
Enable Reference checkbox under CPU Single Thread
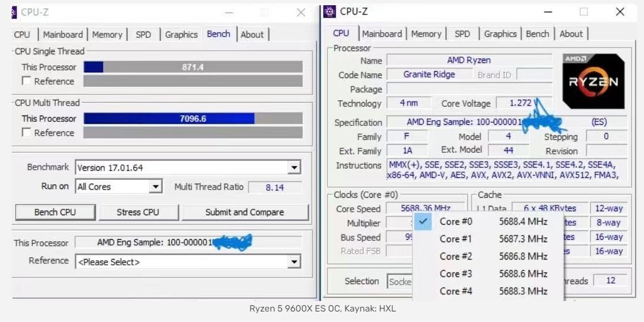tap(27, 81)
